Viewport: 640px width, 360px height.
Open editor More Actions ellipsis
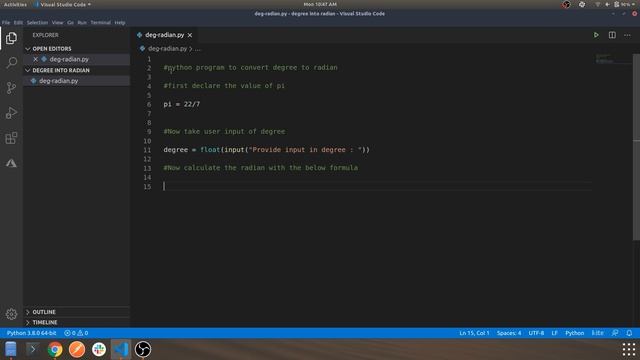coord(627,35)
